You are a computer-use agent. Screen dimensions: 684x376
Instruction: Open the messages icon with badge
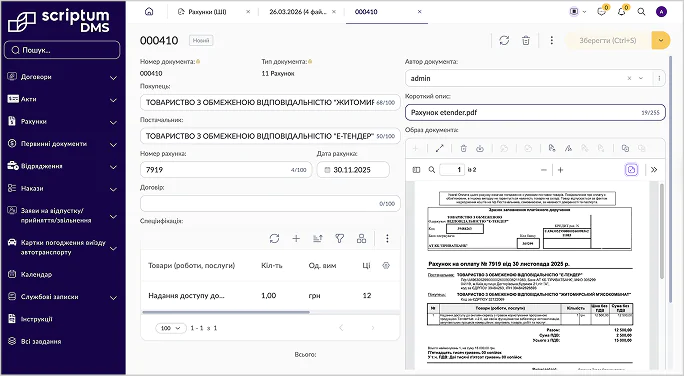tap(602, 11)
